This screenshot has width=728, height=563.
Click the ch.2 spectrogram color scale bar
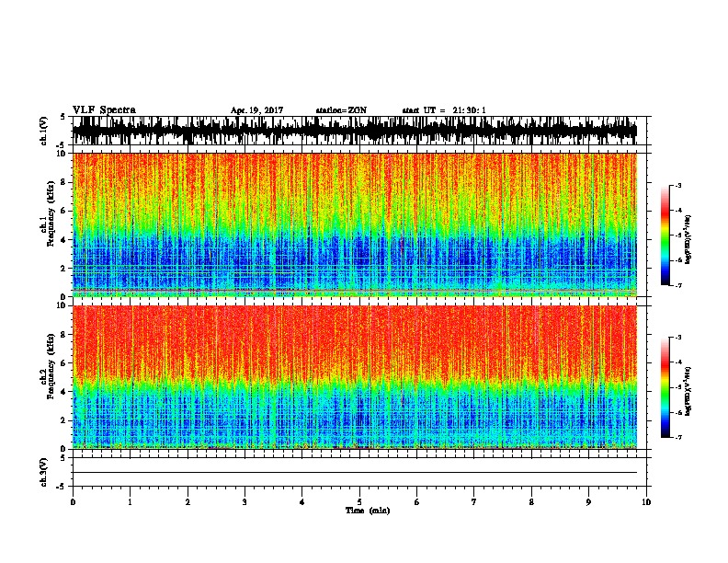(x=665, y=387)
